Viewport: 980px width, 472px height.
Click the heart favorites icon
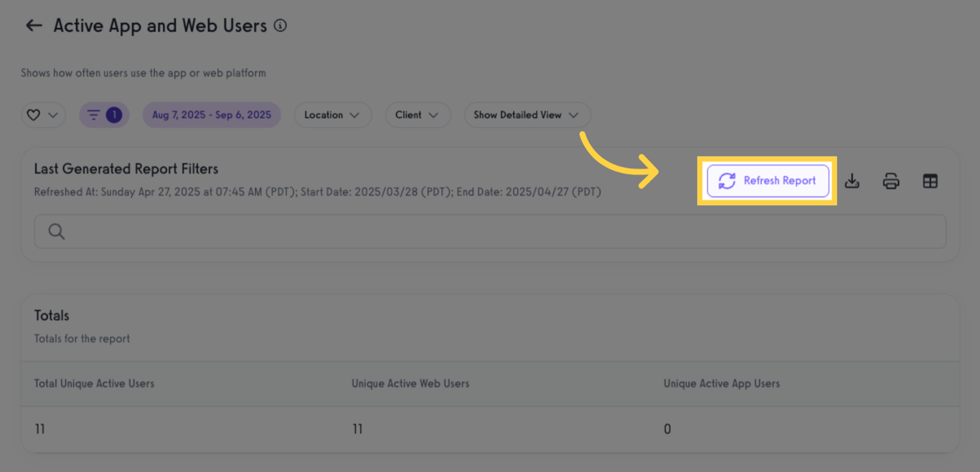tap(33, 115)
